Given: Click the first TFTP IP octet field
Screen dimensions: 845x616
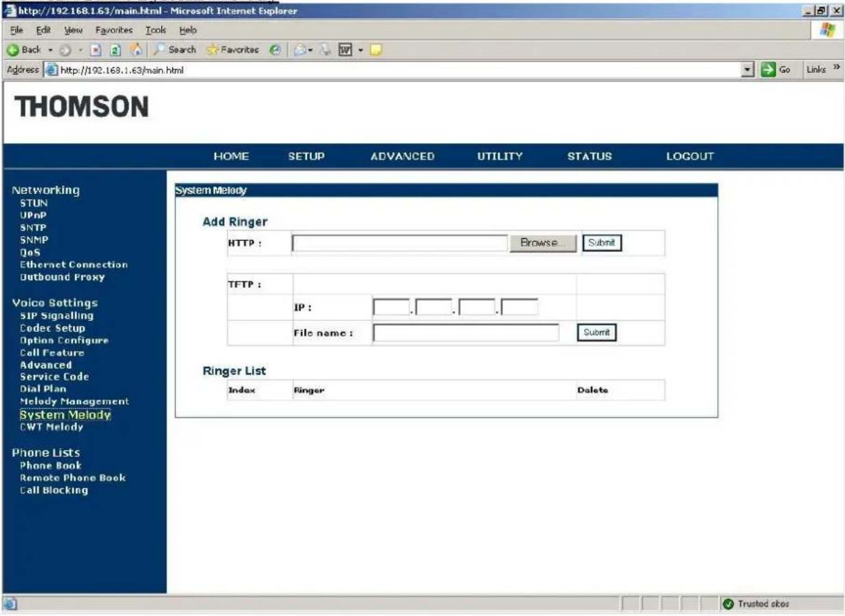Looking at the screenshot, I should 392,307.
